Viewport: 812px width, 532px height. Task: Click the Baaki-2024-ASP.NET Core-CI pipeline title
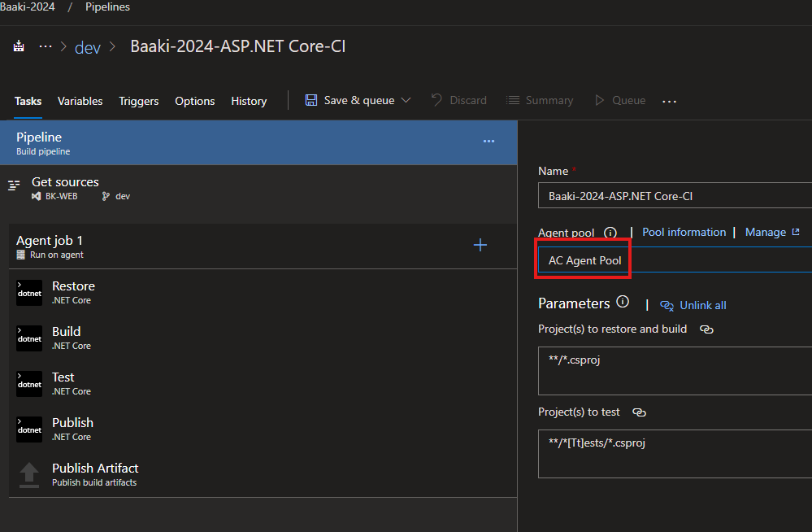(237, 46)
